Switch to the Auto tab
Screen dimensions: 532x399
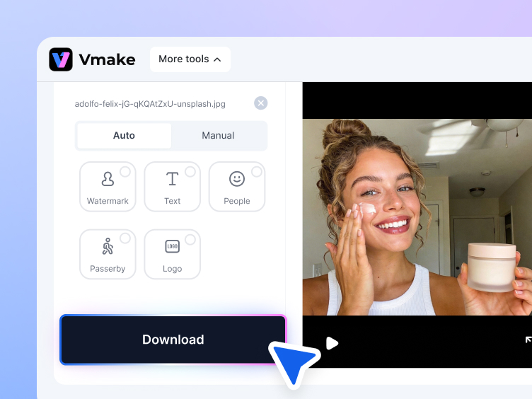[x=124, y=135]
